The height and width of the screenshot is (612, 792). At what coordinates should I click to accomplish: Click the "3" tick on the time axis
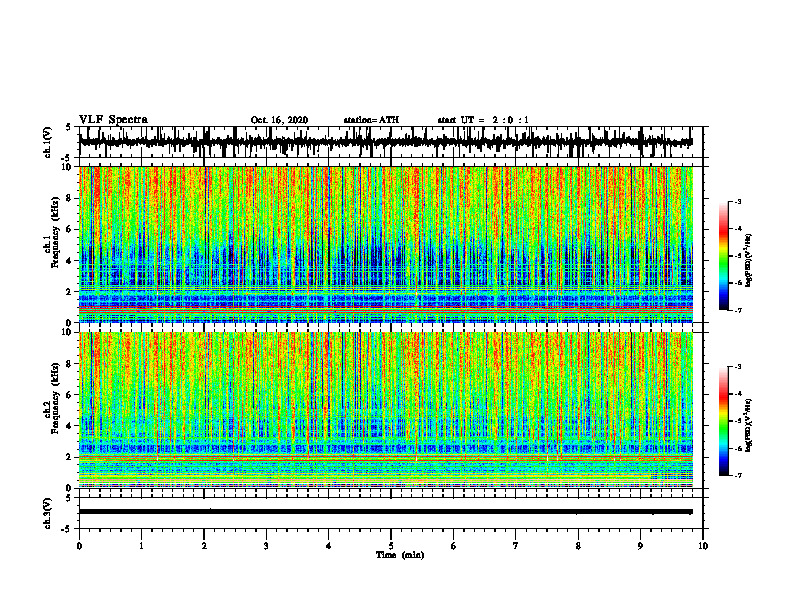(x=266, y=546)
